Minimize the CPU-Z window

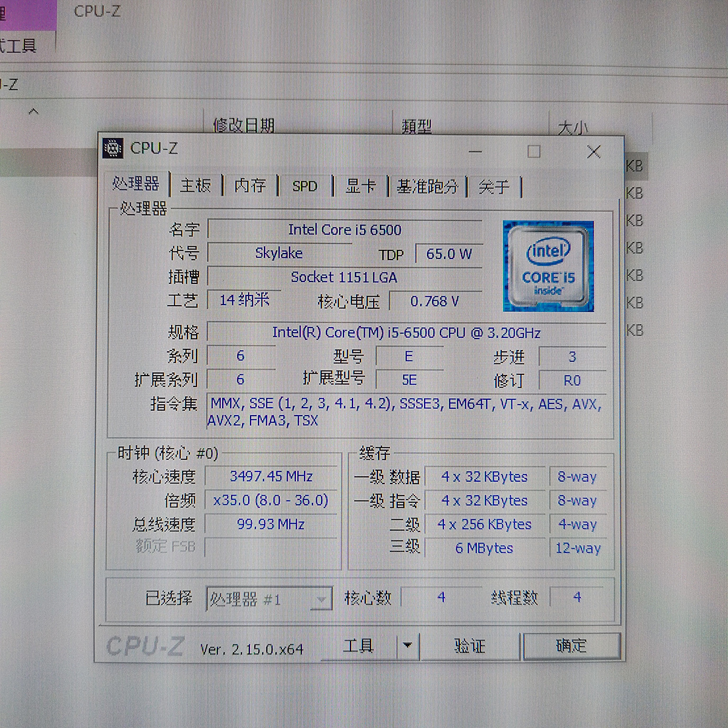pyautogui.click(x=475, y=151)
